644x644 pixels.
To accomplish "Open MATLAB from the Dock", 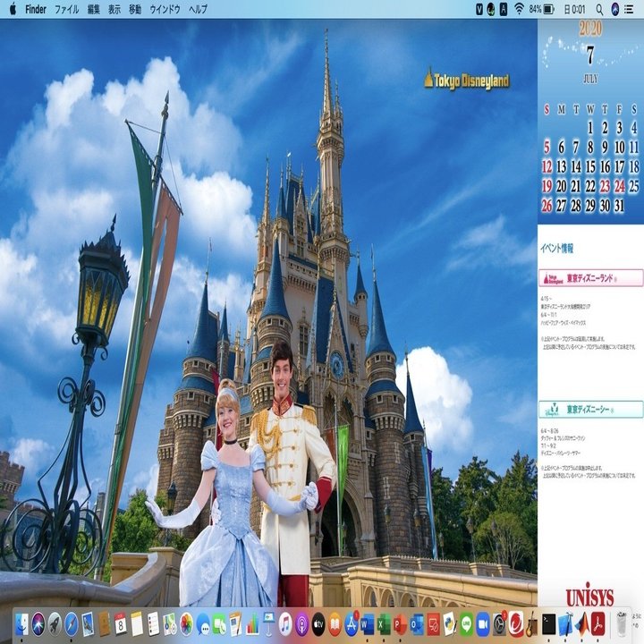I will (581, 624).
